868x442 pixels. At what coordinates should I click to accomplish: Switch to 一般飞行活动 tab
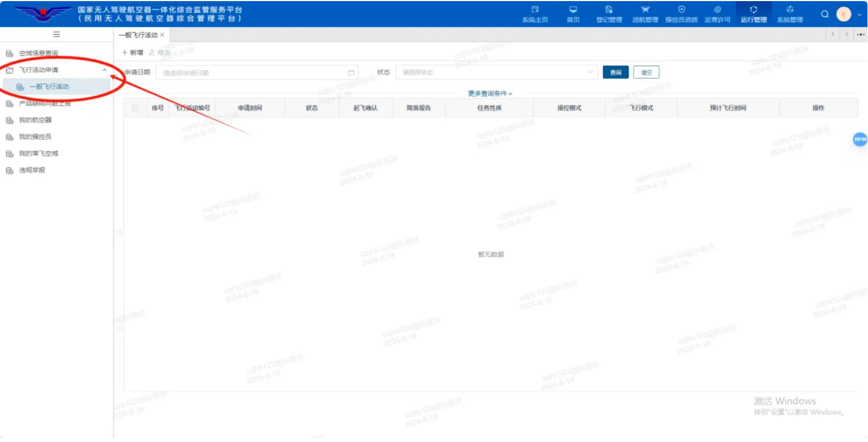138,35
